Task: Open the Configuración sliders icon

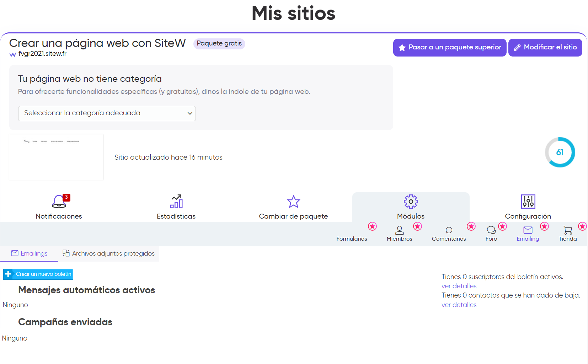Action: [x=528, y=202]
